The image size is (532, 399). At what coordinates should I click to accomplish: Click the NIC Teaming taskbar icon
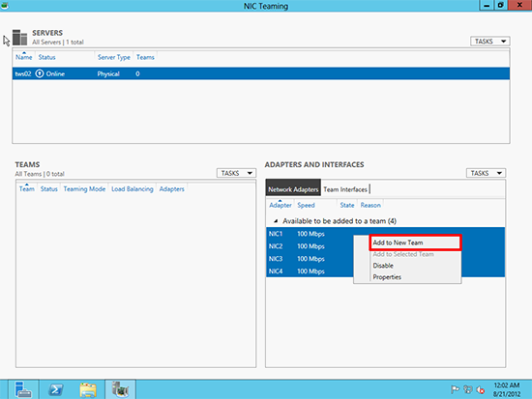(121, 389)
